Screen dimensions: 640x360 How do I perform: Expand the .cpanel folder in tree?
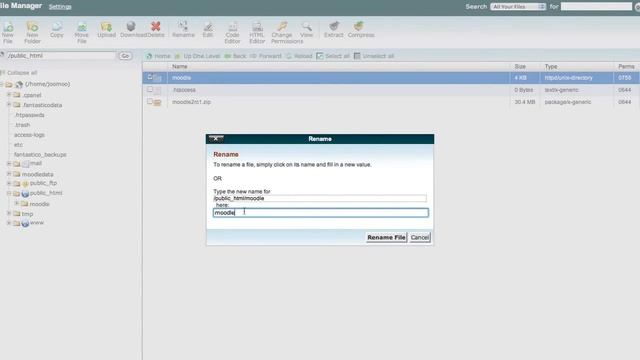point(9,94)
